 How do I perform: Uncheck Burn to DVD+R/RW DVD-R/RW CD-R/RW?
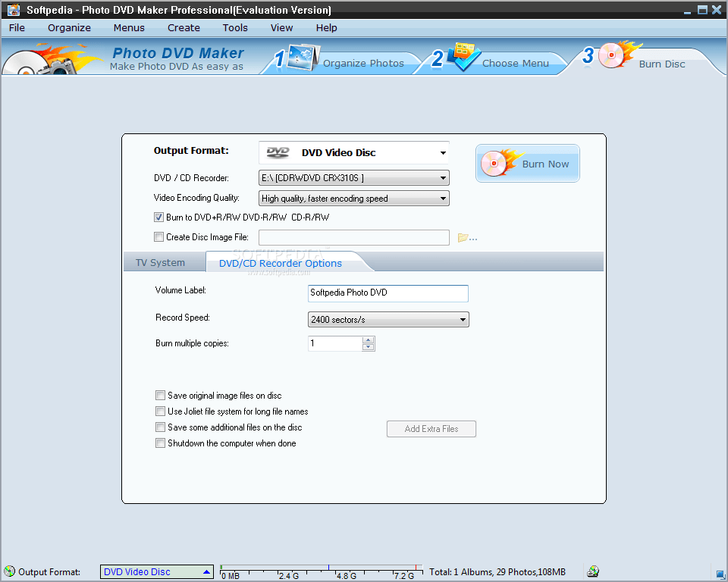(158, 217)
